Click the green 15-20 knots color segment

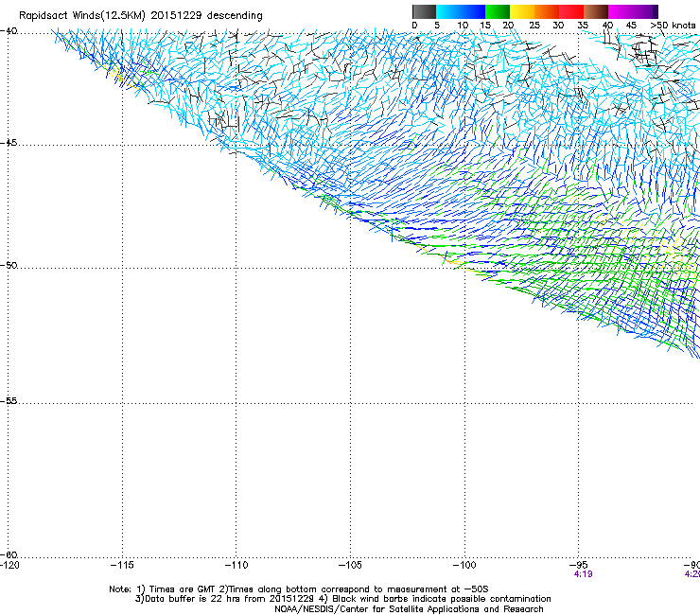pyautogui.click(x=498, y=11)
